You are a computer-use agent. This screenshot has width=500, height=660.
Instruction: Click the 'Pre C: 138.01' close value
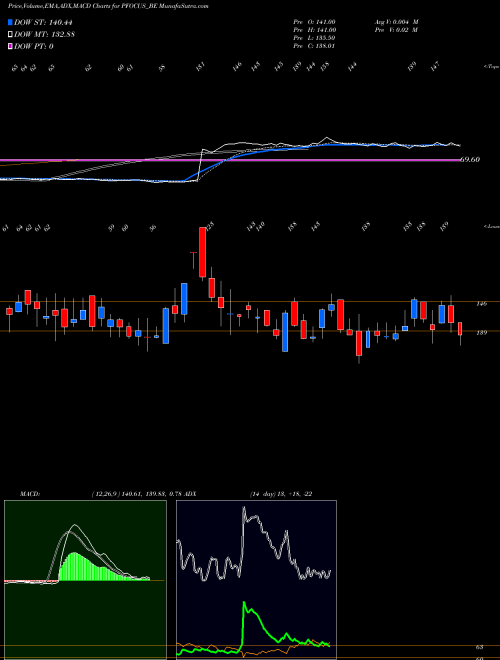(314, 46)
